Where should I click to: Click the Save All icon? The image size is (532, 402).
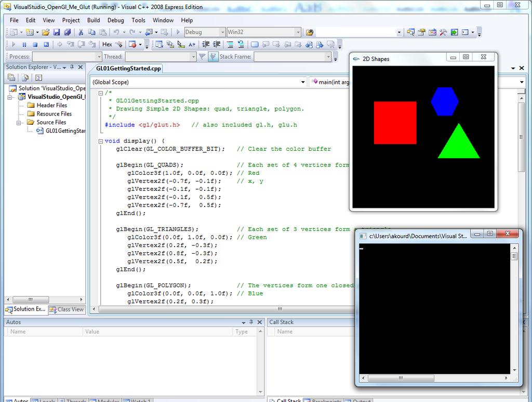(68, 32)
